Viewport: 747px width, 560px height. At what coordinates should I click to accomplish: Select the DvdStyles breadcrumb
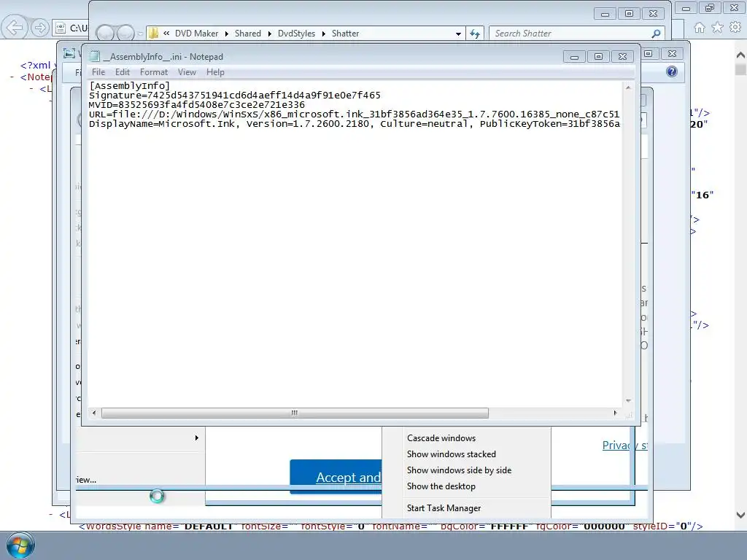(296, 34)
